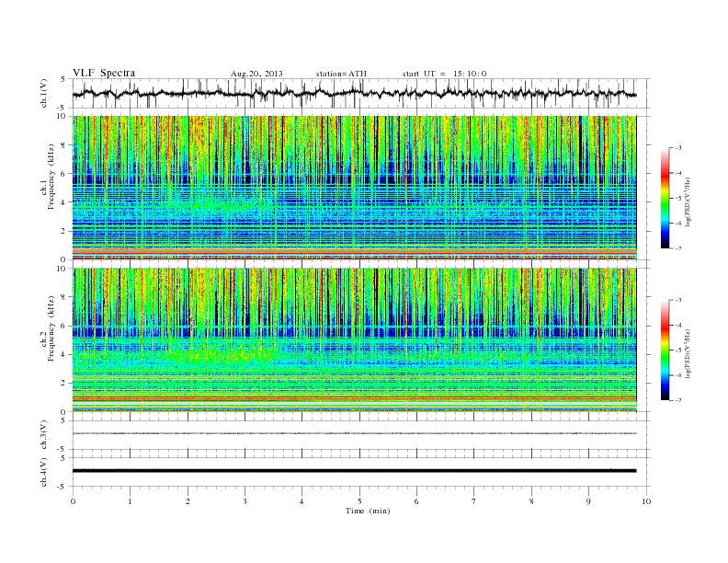Click the "Time (min)" axis title

(368, 511)
